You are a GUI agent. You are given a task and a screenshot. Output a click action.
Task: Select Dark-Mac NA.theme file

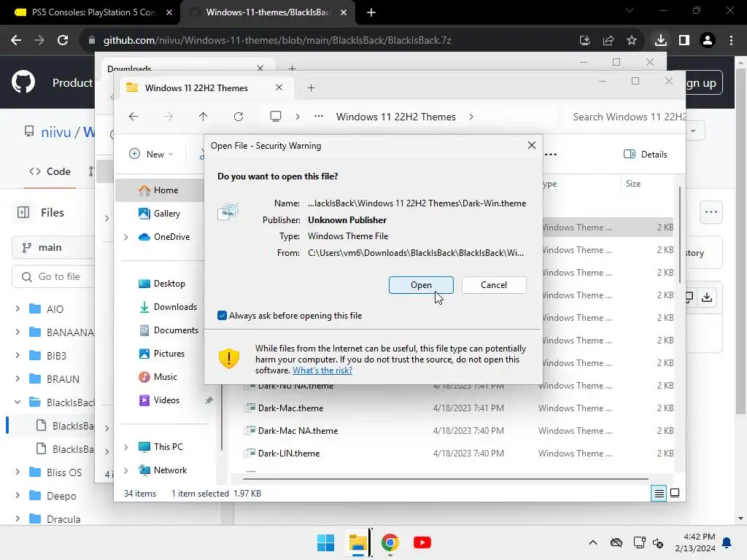tap(298, 430)
